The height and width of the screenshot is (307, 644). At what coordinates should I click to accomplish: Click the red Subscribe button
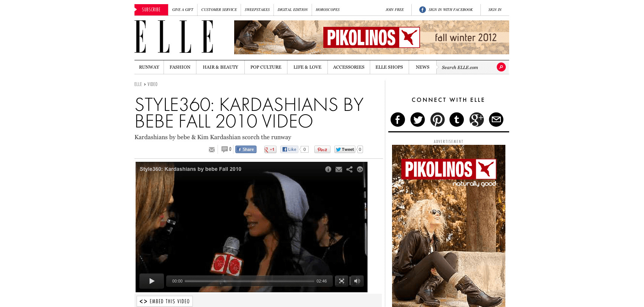[151, 10]
